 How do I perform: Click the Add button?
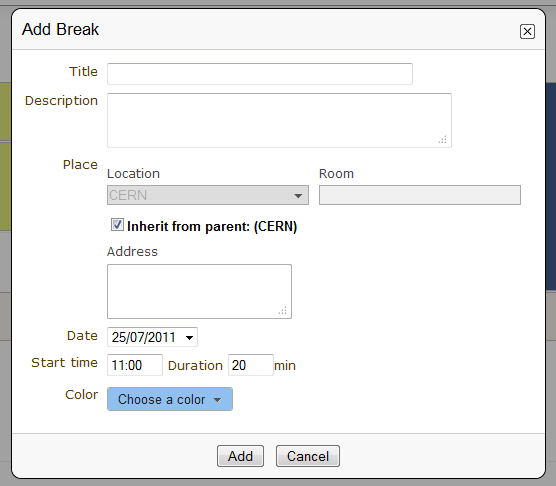(x=240, y=456)
